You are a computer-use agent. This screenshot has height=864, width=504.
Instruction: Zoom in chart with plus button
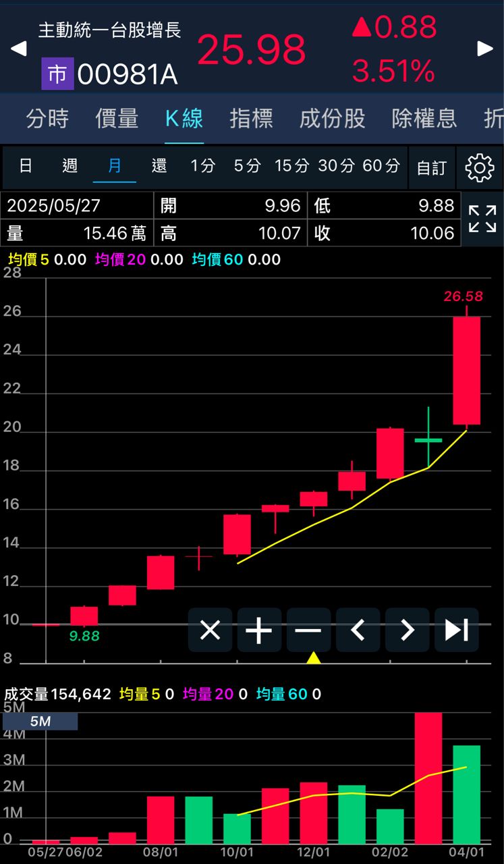pyautogui.click(x=258, y=630)
